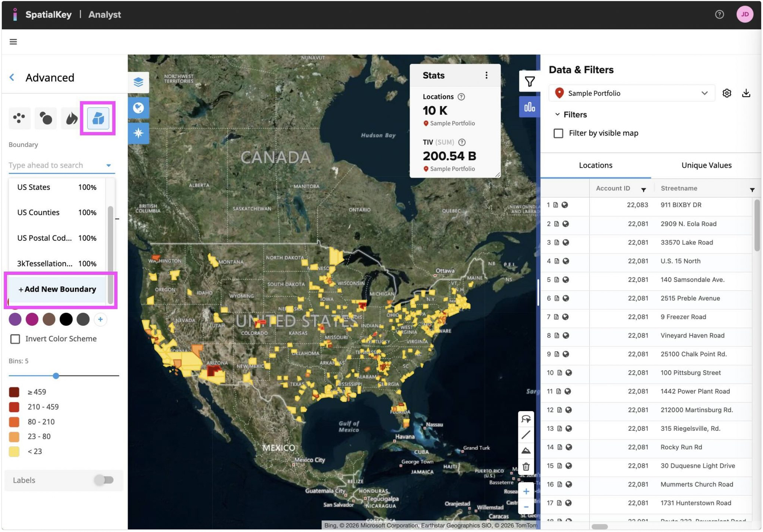763x532 pixels.
Task: Choose US Counties from boundary list
Action: [39, 213]
